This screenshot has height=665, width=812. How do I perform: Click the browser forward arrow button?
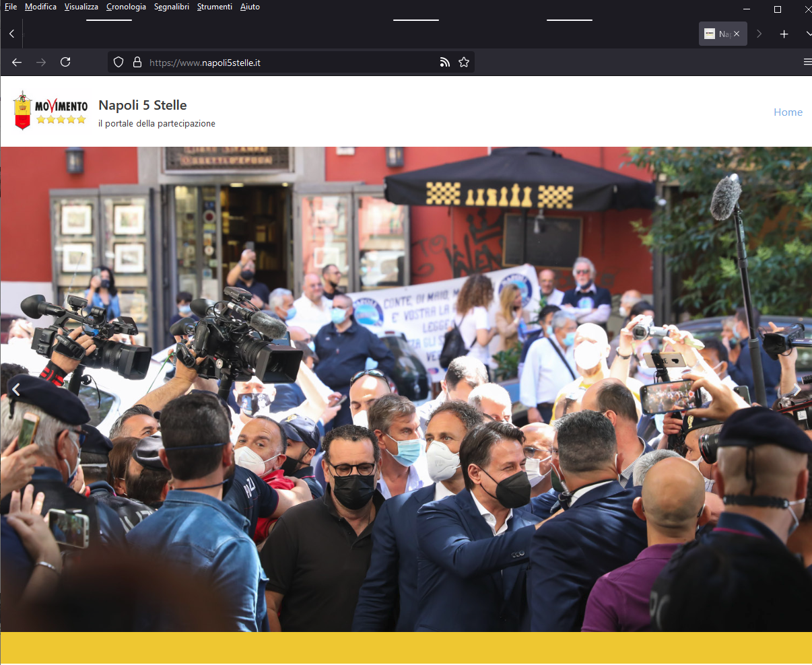pos(41,62)
